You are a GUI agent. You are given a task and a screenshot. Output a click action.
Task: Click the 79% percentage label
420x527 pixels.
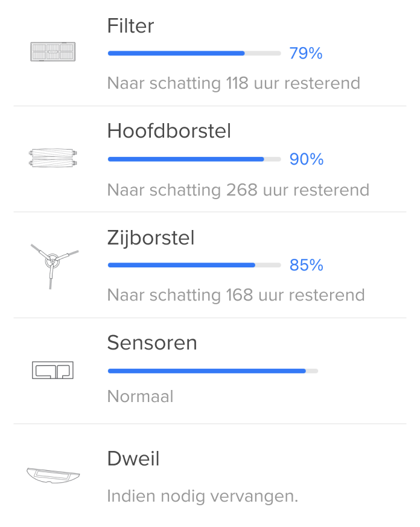pyautogui.click(x=306, y=53)
